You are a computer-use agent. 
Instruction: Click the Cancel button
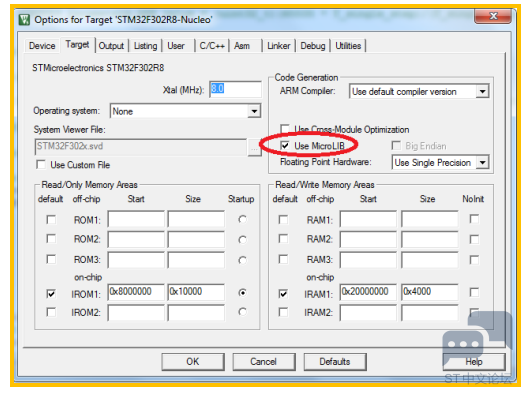pyautogui.click(x=263, y=362)
